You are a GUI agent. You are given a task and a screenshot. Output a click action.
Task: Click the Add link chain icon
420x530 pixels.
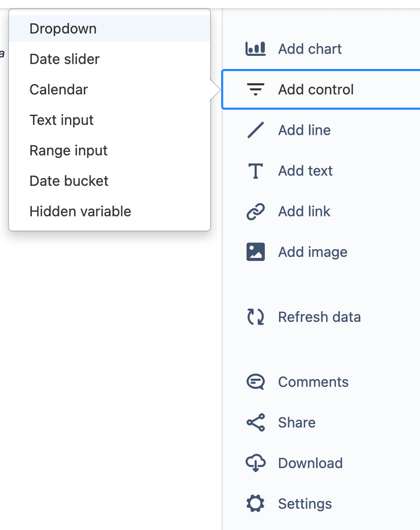256,212
